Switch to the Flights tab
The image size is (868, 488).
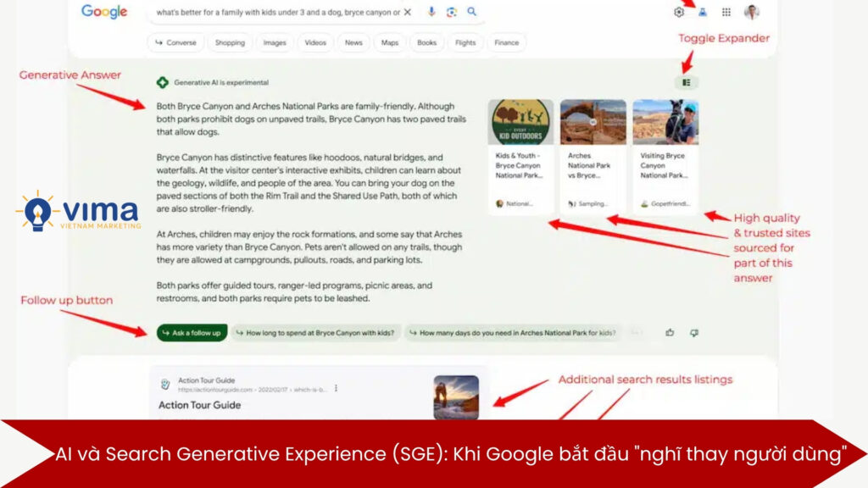[x=465, y=42]
